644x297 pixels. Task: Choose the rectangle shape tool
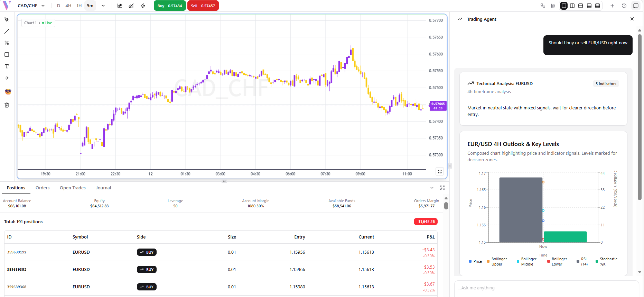tap(7, 55)
